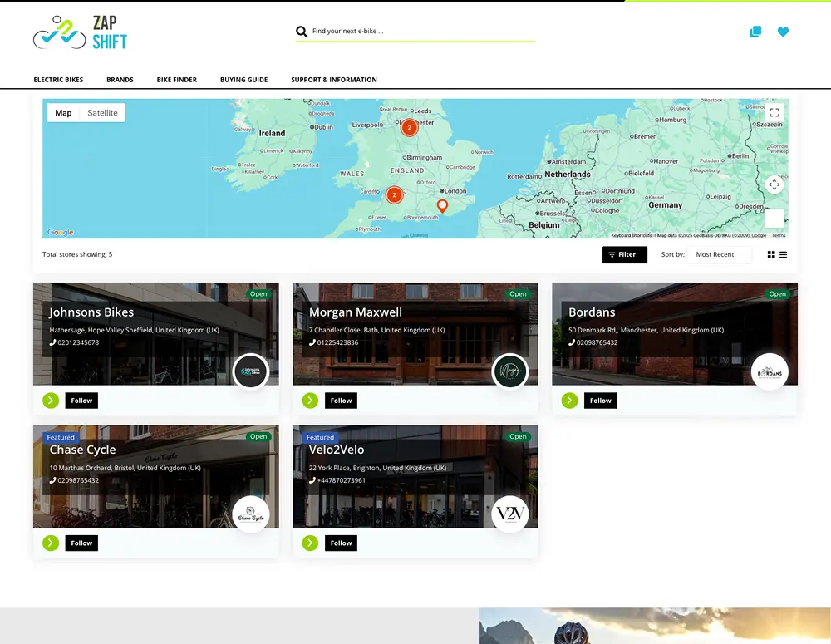Click the Bike Finder navigation link
The width and height of the screenshot is (831, 644).
tap(176, 79)
